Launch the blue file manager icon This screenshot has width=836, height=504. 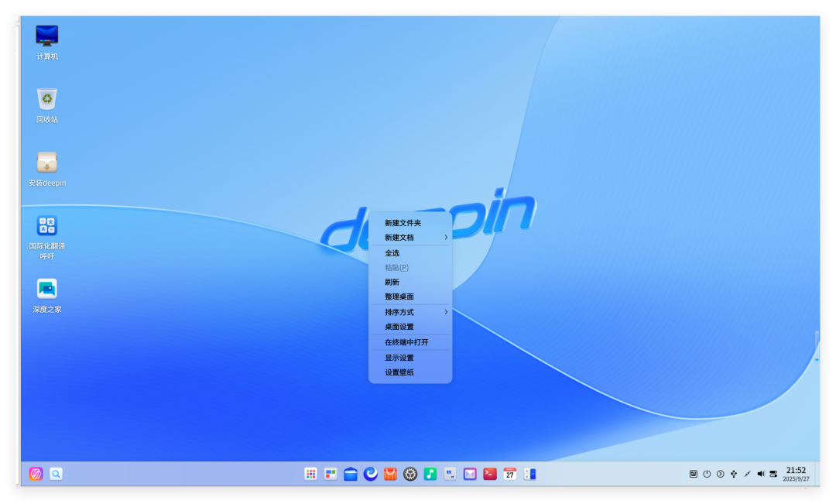[x=351, y=474]
